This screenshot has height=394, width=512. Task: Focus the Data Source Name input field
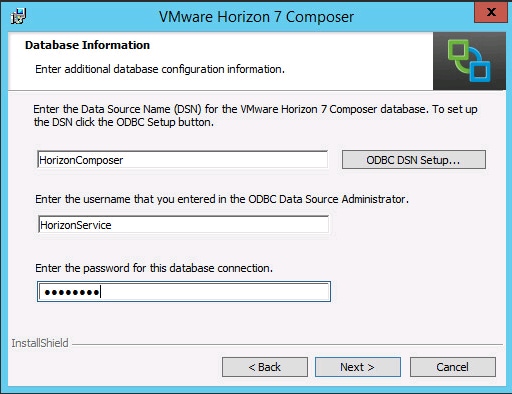pos(183,160)
